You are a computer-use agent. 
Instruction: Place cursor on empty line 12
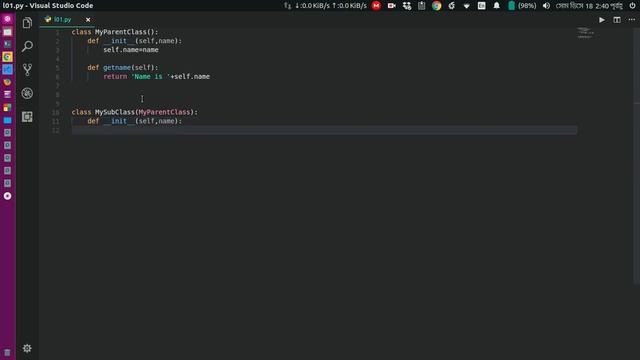tap(324, 130)
